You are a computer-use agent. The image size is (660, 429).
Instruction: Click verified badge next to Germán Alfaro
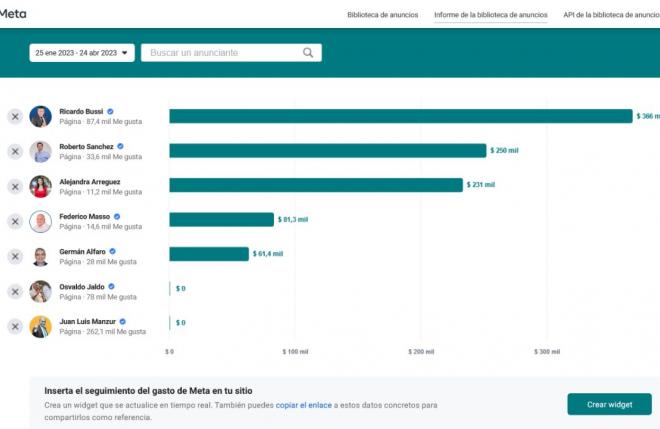(112, 251)
